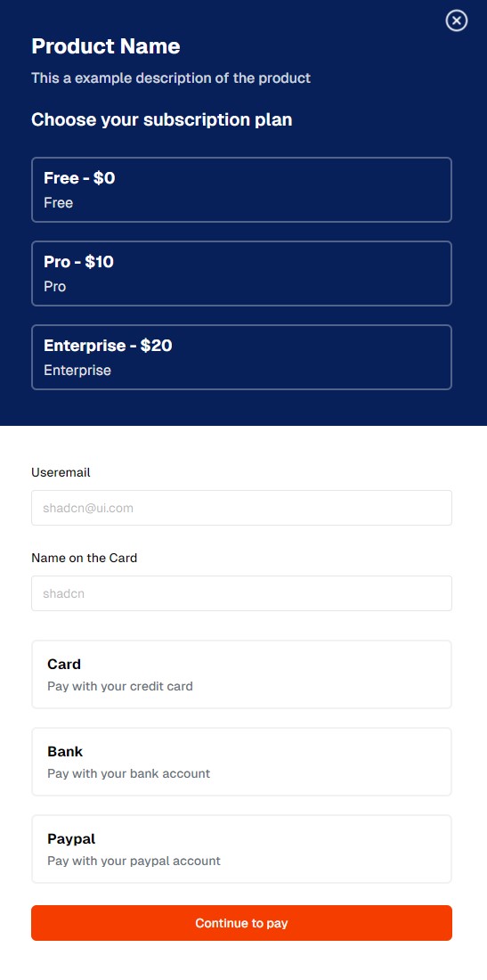Pick the Enterprise - $20 plan option
Viewport: 487px width, 980px height.
(241, 357)
